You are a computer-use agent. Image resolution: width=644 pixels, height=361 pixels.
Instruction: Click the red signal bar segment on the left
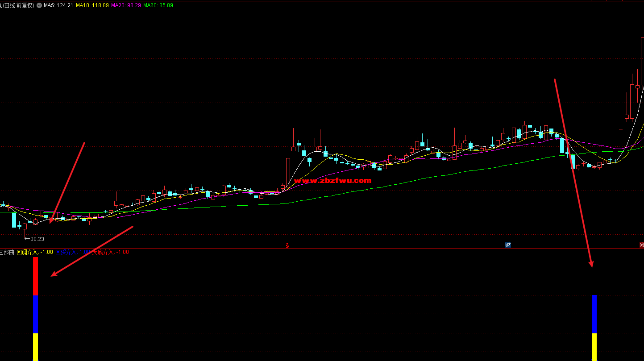point(35,276)
